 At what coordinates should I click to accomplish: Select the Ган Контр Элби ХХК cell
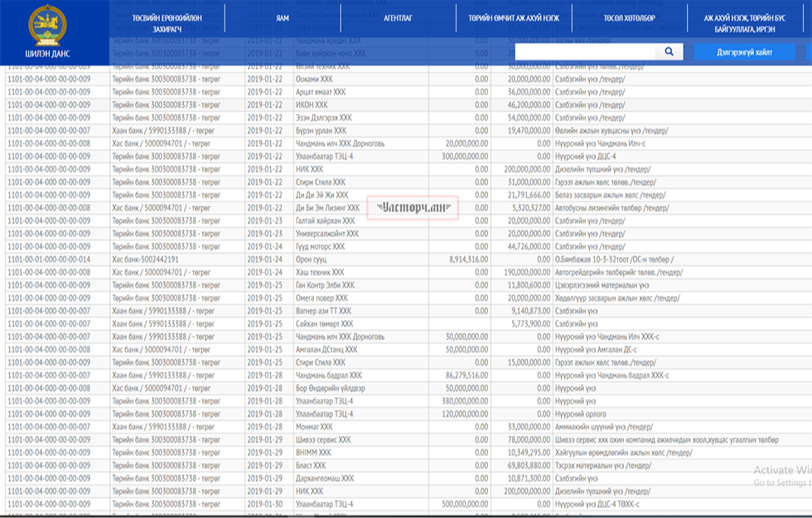tap(325, 285)
